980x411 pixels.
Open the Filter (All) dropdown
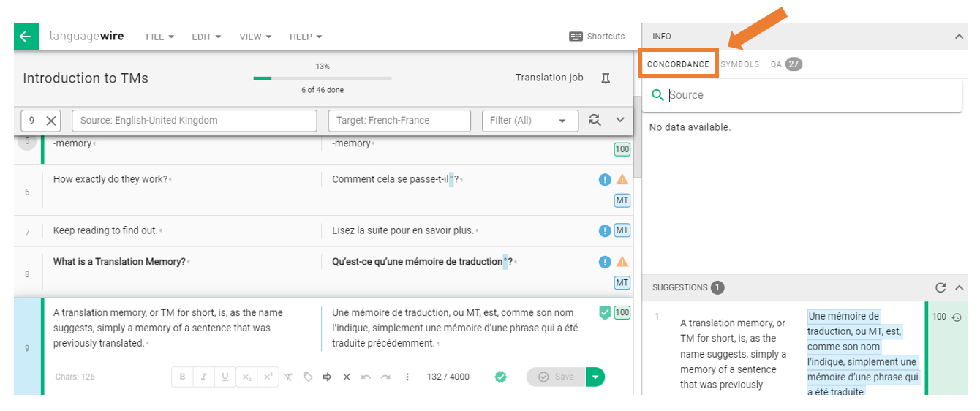pyautogui.click(x=530, y=121)
